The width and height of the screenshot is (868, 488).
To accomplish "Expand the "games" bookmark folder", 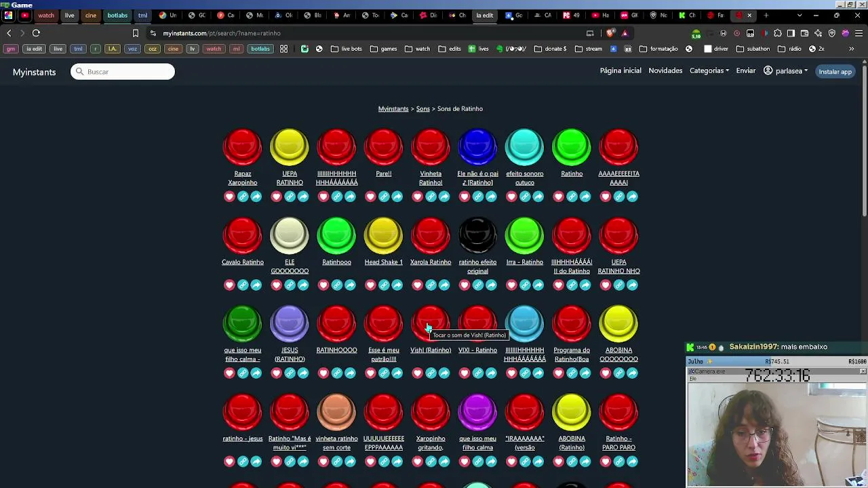I will pos(384,49).
